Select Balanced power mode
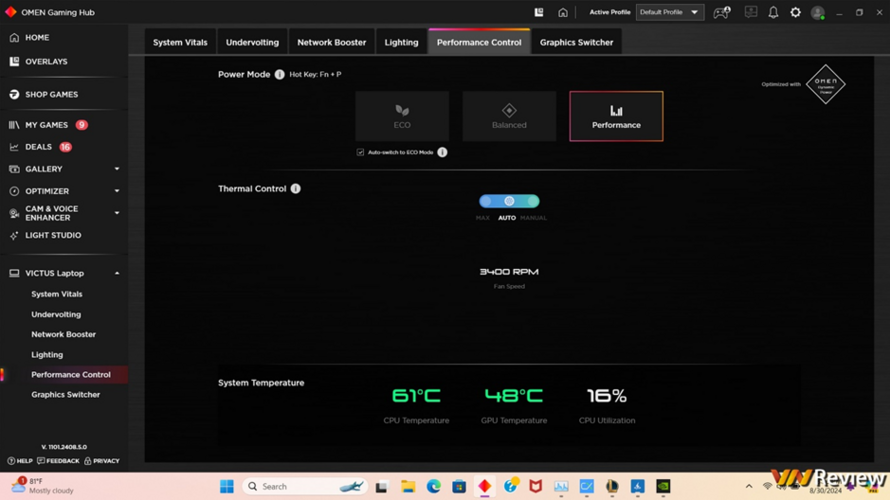890x500 pixels. (509, 116)
